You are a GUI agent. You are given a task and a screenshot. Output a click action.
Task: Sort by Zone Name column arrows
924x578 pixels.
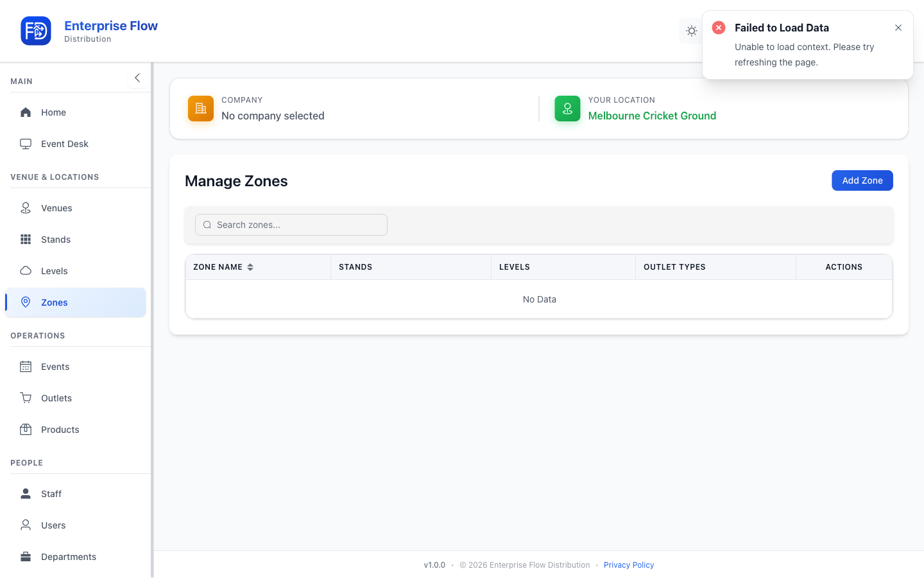click(x=250, y=267)
